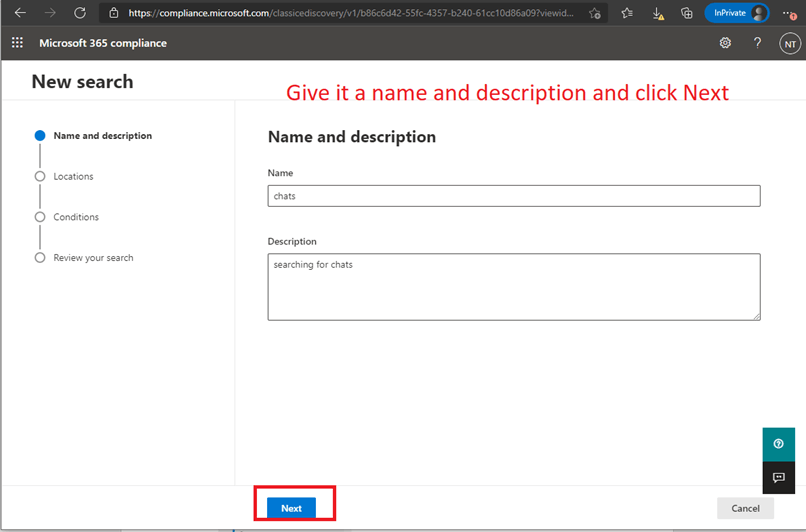This screenshot has width=806, height=532.
Task: Click the Next button
Action: pyautogui.click(x=291, y=508)
